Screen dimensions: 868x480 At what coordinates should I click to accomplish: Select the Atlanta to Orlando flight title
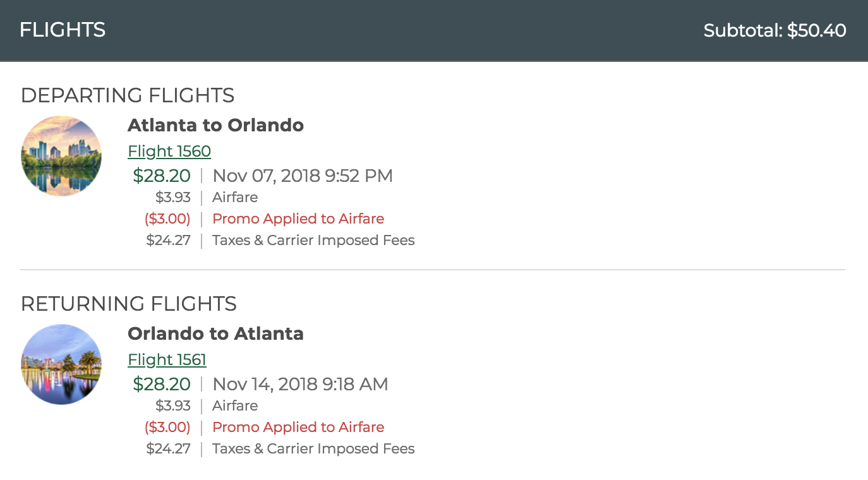[x=216, y=125]
